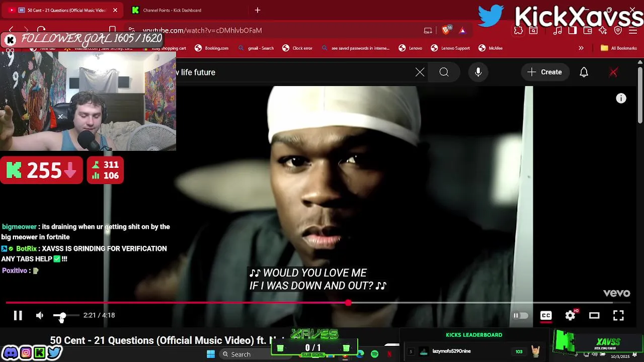Image resolution: width=644 pixels, height=362 pixels.
Task: Open the browser hamburger menu
Action: [x=633, y=31]
